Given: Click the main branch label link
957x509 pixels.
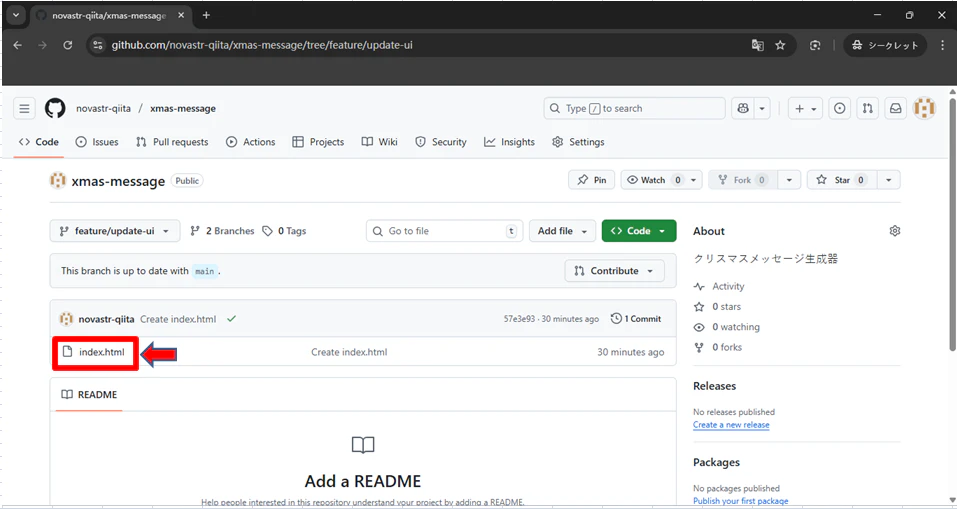Looking at the screenshot, I should pyautogui.click(x=204, y=271).
